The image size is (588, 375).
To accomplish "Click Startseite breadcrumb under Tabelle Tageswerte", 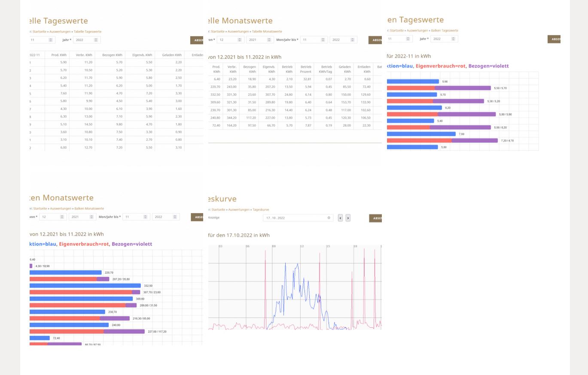I will coord(40,32).
